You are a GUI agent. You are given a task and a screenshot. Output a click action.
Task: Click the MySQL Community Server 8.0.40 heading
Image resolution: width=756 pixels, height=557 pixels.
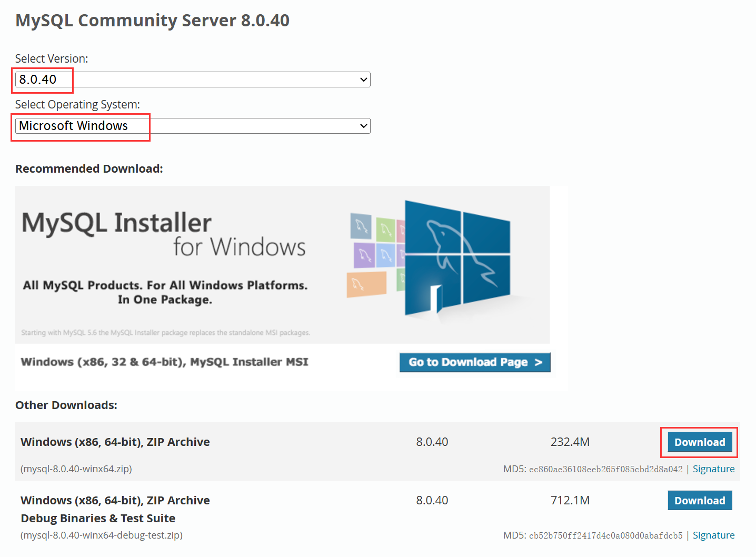click(x=153, y=21)
